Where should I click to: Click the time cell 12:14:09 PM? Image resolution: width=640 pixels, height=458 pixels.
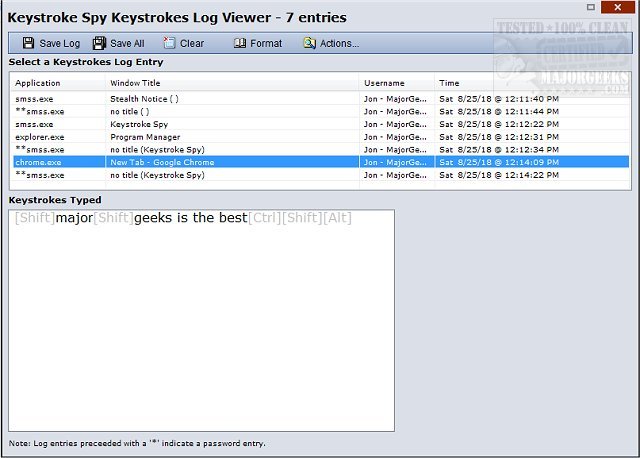pos(499,162)
